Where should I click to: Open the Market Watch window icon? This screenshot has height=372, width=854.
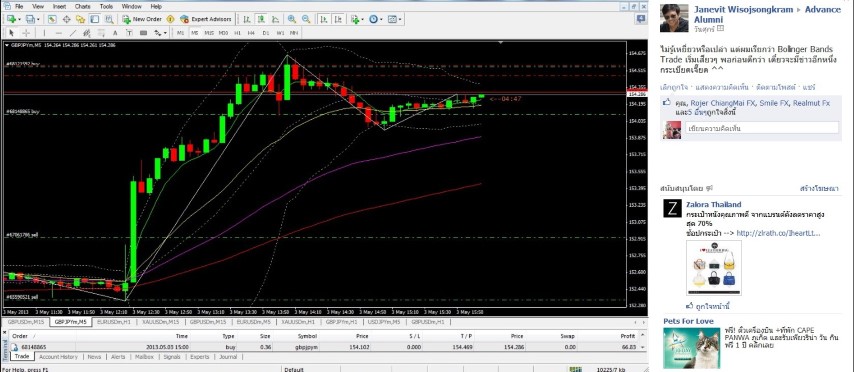(x=52, y=19)
